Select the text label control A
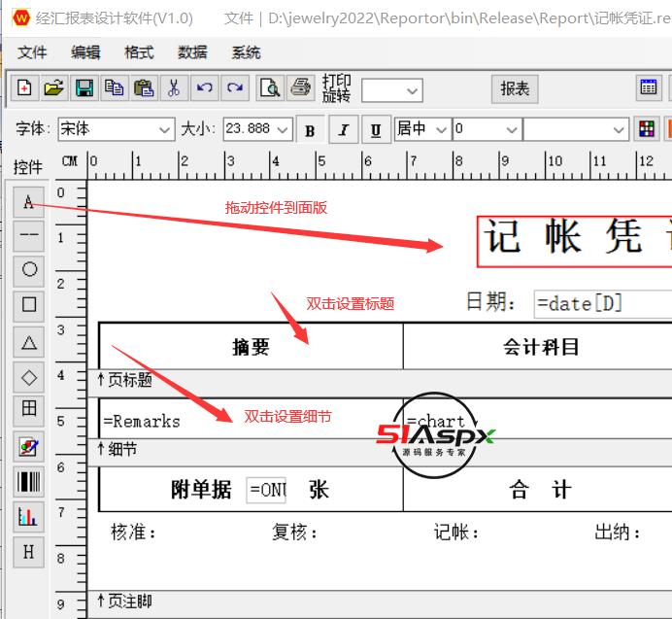Viewport: 672px width, 619px height. tap(29, 201)
